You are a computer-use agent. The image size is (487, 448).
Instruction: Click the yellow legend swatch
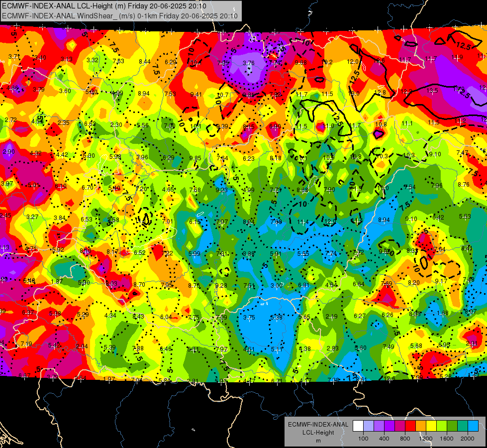click(431, 426)
